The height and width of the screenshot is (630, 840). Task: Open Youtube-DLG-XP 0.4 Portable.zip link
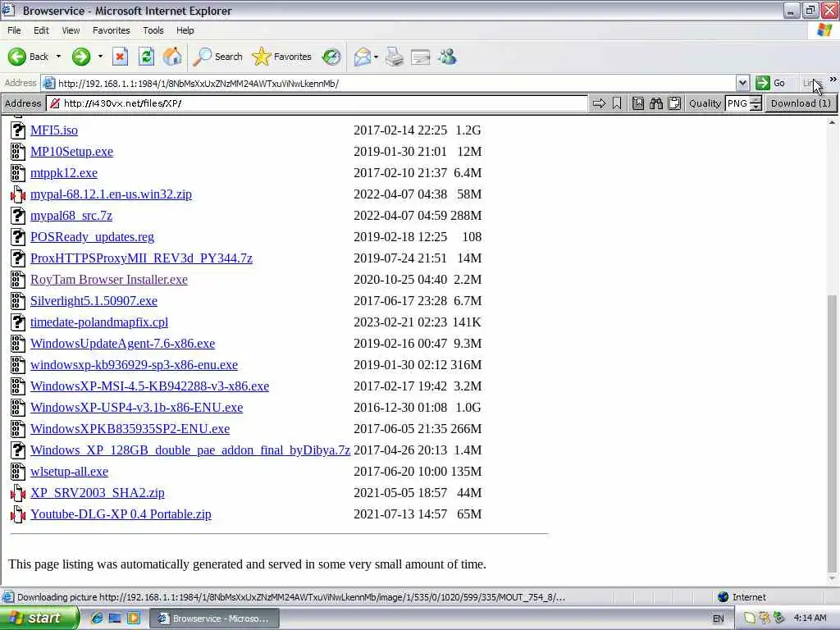121,514
